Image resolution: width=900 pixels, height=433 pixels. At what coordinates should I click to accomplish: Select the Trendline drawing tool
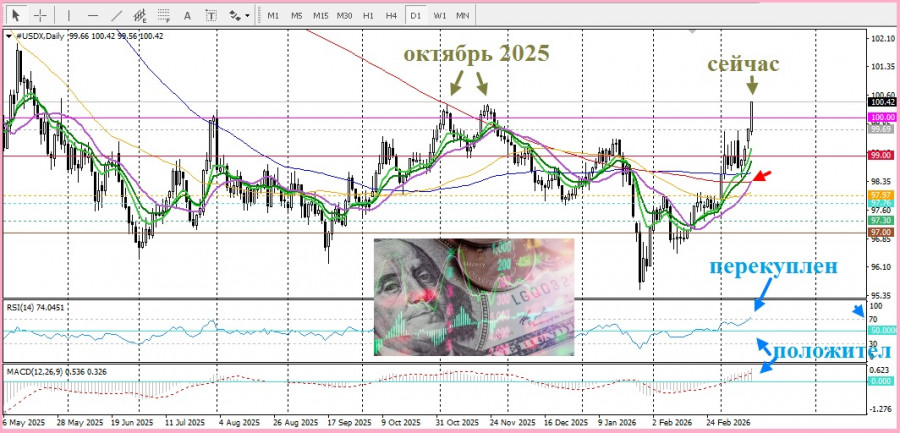[117, 16]
